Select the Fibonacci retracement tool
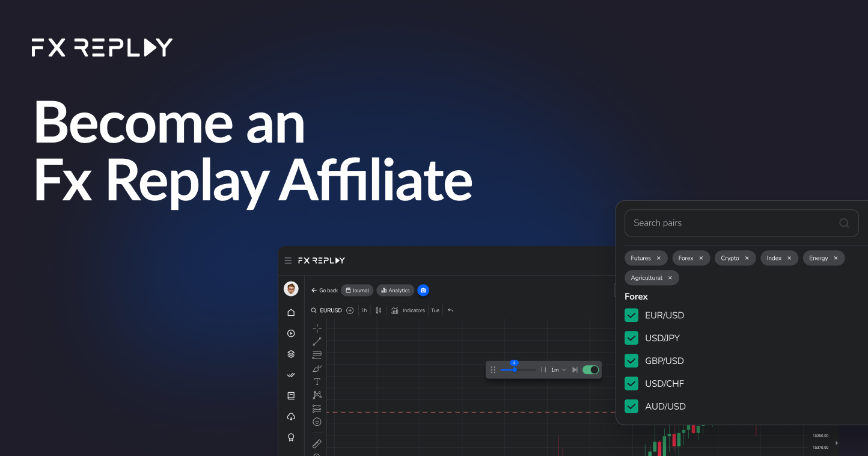Viewport: 868px width, 456px height. (317, 354)
